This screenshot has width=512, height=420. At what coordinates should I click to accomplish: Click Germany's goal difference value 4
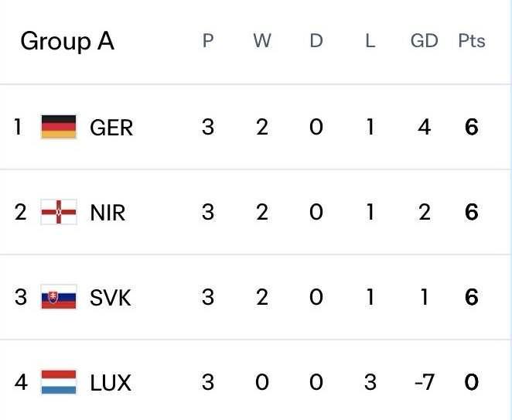(424, 127)
